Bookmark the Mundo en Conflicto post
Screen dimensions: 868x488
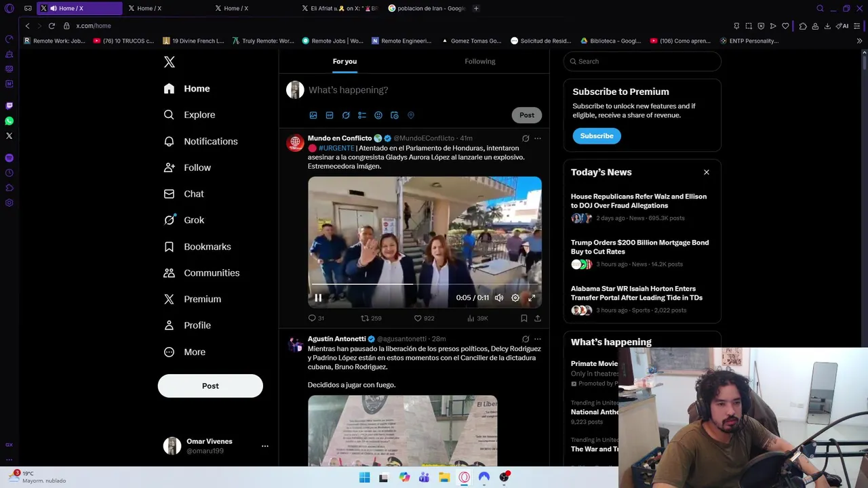[524, 318]
